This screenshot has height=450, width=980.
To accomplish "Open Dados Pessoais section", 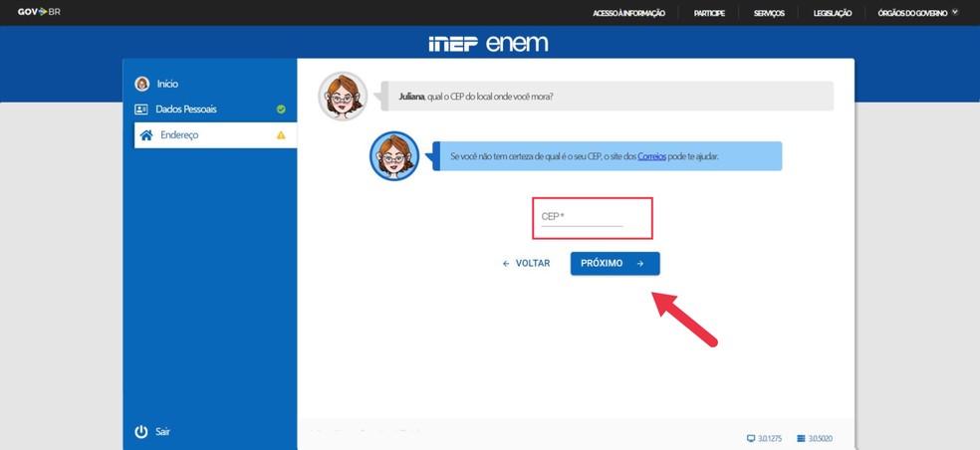I will [x=186, y=110].
